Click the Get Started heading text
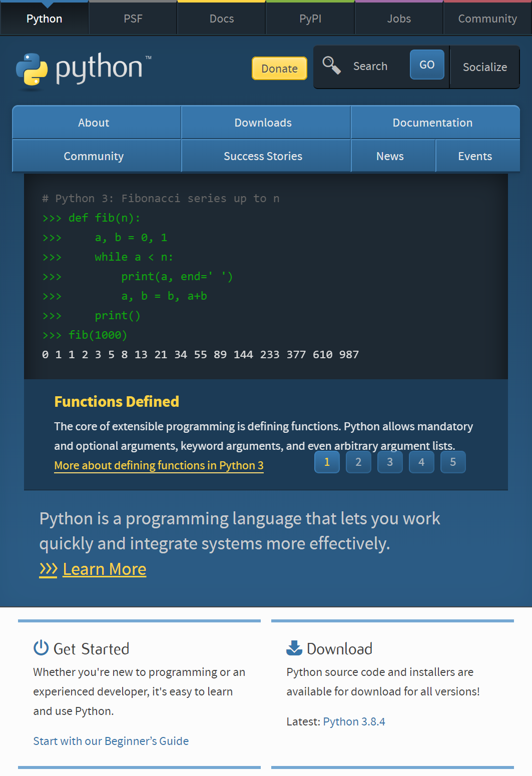 pyautogui.click(x=91, y=649)
